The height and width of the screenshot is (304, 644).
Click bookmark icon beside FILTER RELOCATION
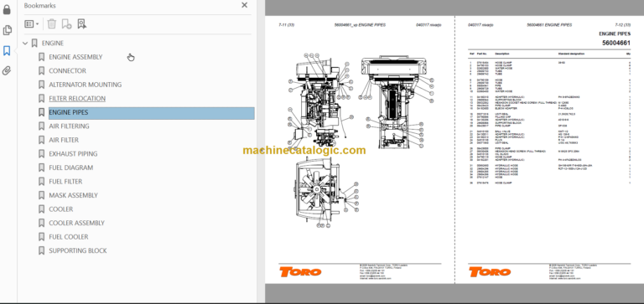[41, 99]
